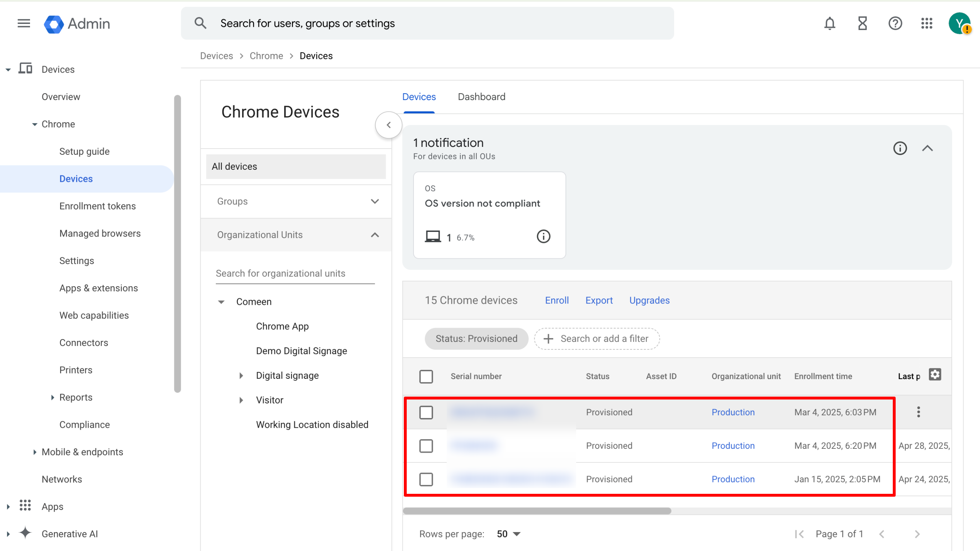The image size is (980, 551).
Task: Open the rows per page dropdown
Action: [x=508, y=534]
